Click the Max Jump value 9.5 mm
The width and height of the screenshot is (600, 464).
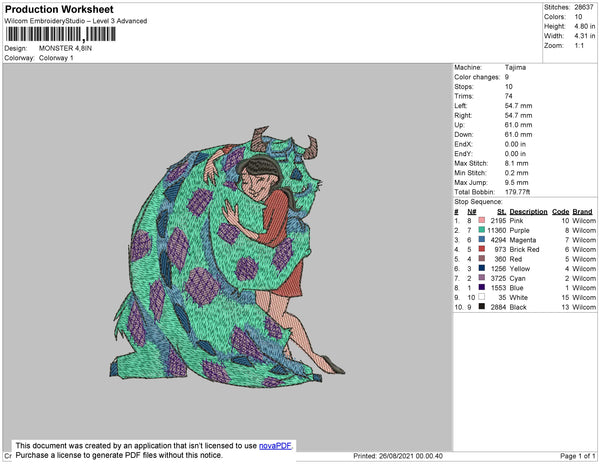[x=516, y=182]
